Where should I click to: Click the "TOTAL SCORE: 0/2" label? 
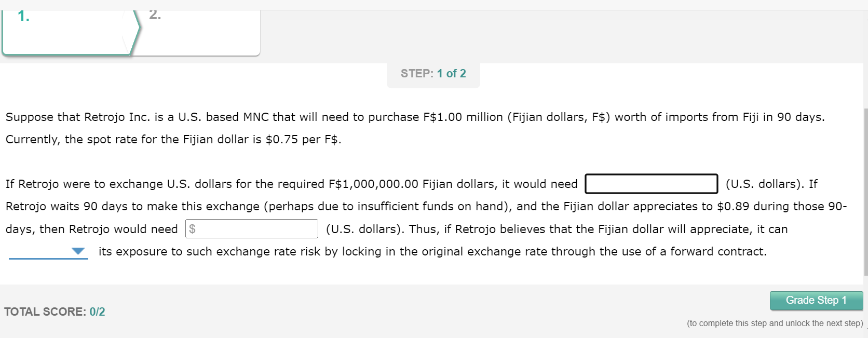(x=55, y=312)
